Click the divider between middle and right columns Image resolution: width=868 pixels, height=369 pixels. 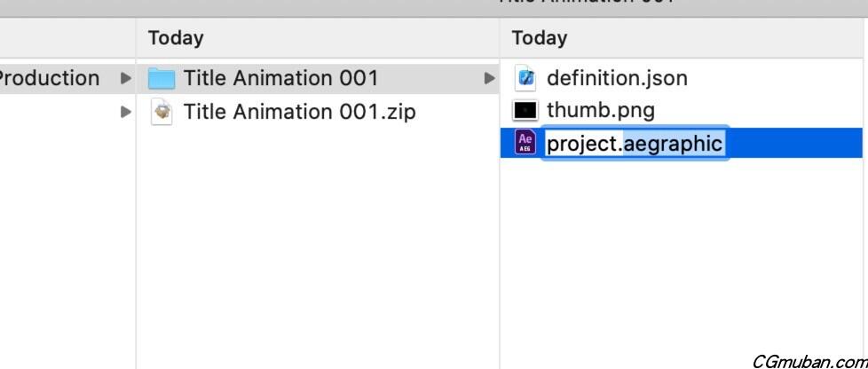click(x=500, y=222)
